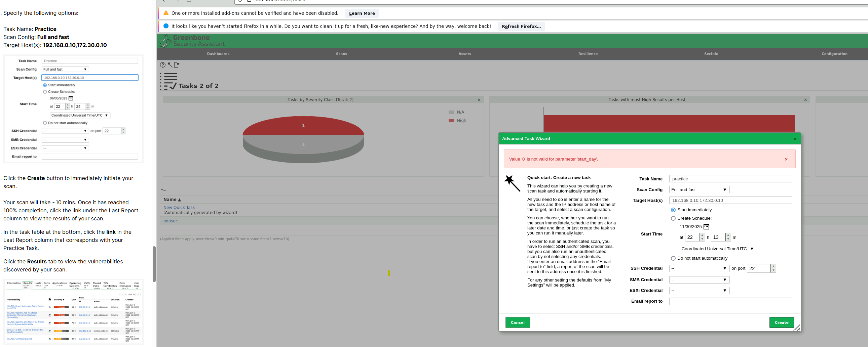The image size is (868, 347).
Task: Expand the Coordinated Universal Time dropdown
Action: (718, 249)
